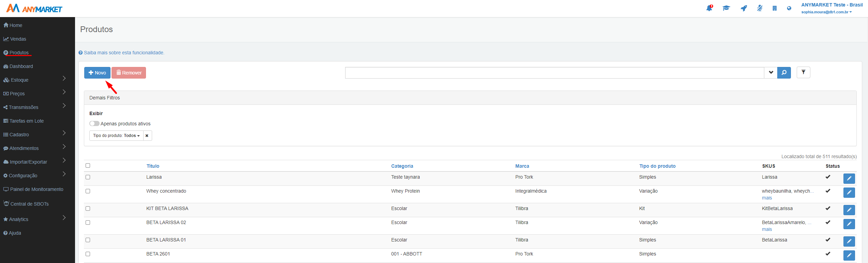
Task: Click the graduation cap training icon
Action: click(x=726, y=8)
